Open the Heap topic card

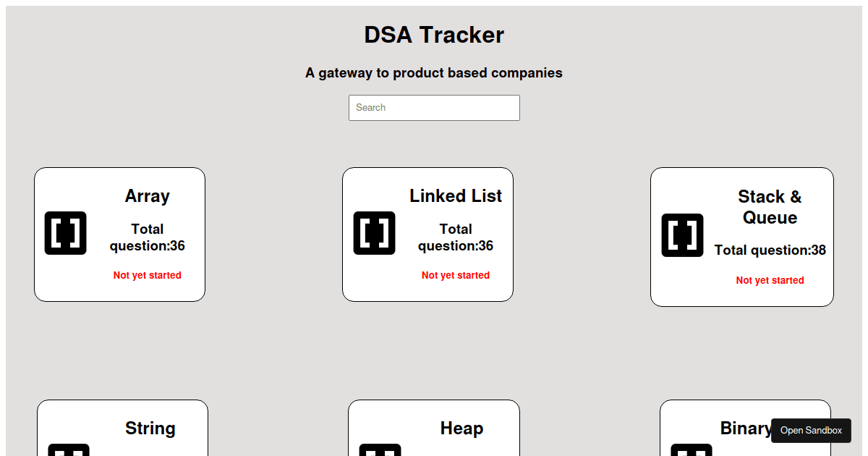(434, 427)
